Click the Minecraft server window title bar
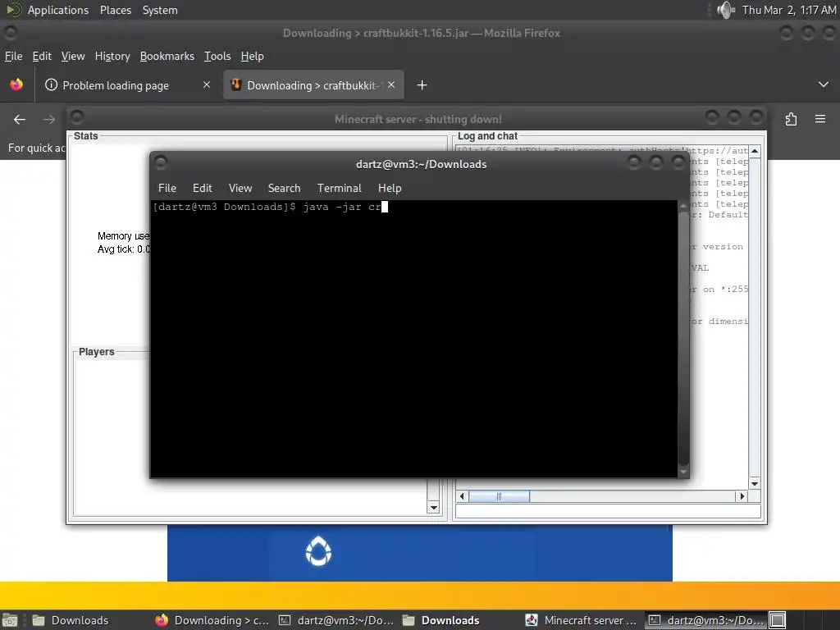The width and height of the screenshot is (840, 630). point(418,119)
